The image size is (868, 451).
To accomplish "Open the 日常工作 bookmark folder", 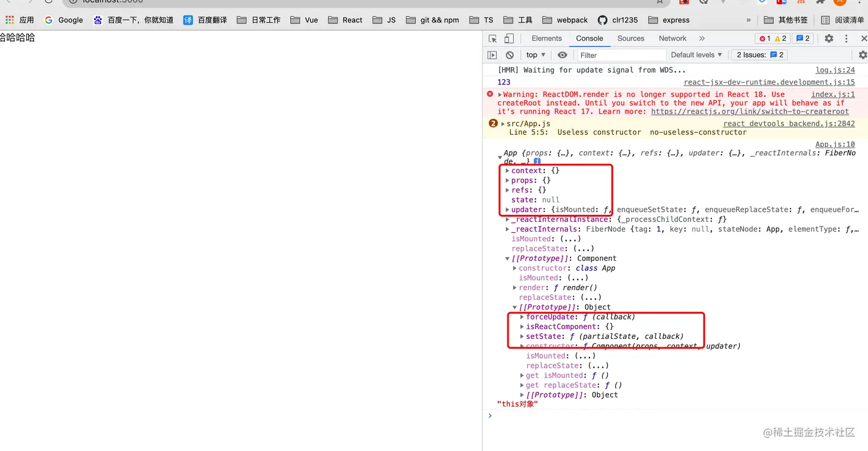I will [x=260, y=20].
